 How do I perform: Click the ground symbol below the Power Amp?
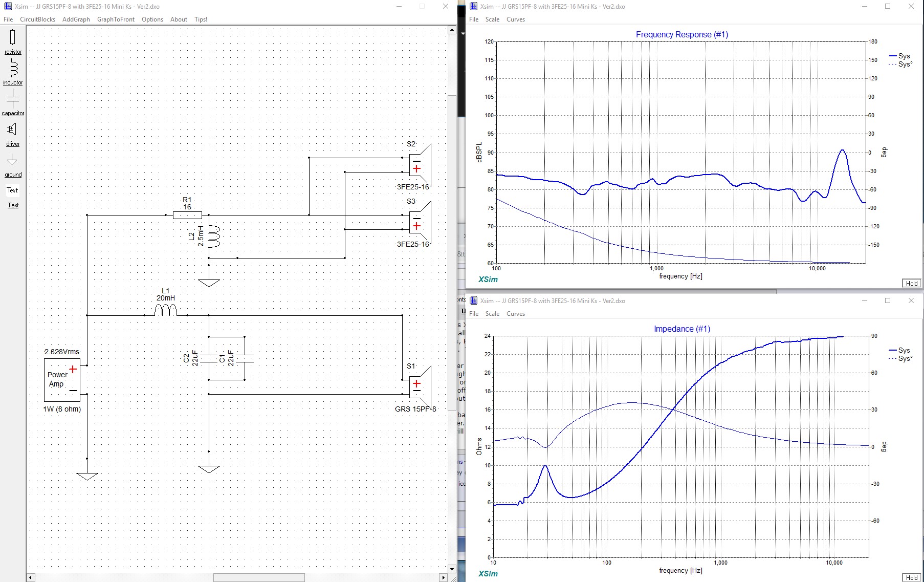[x=87, y=476]
